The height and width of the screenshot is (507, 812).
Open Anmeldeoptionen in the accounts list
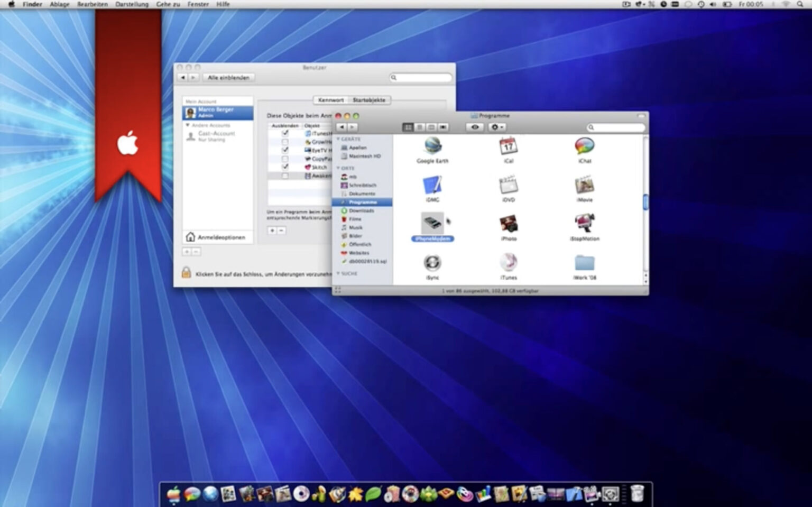tap(217, 237)
